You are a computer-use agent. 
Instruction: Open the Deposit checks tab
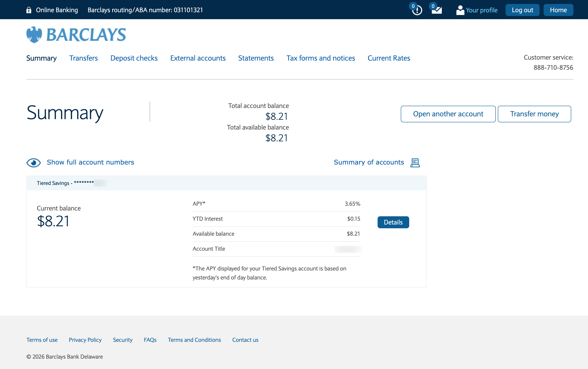coord(134,58)
